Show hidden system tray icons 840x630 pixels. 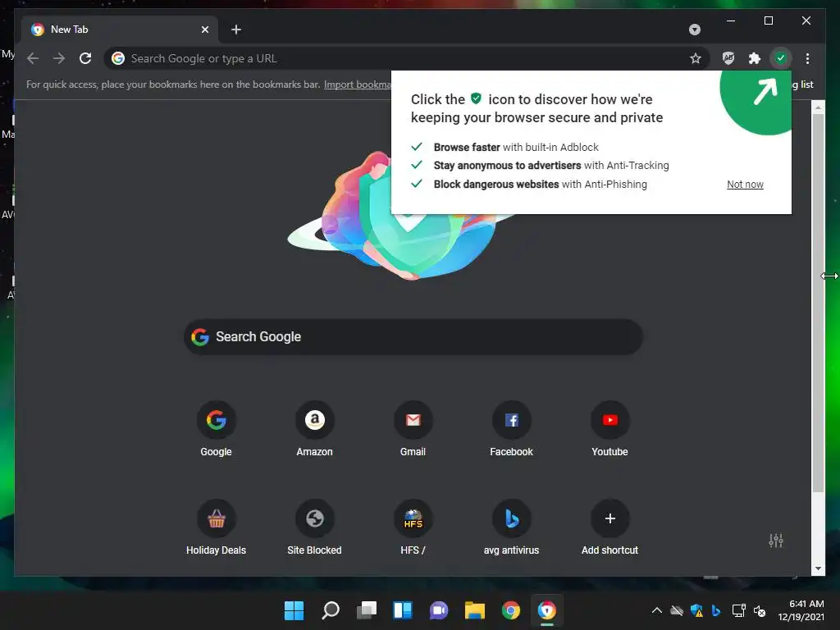coord(657,610)
